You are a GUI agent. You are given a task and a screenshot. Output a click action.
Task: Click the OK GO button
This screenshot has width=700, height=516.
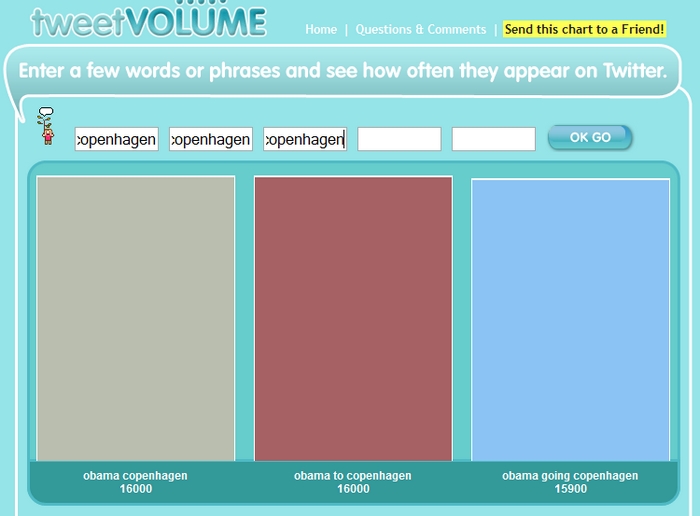tap(590, 137)
